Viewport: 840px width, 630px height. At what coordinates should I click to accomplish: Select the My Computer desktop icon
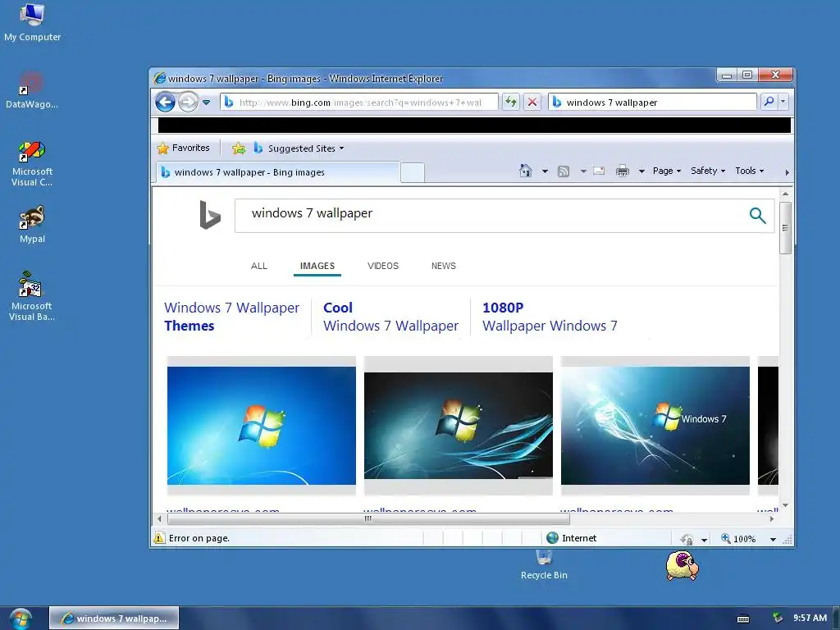click(x=32, y=22)
